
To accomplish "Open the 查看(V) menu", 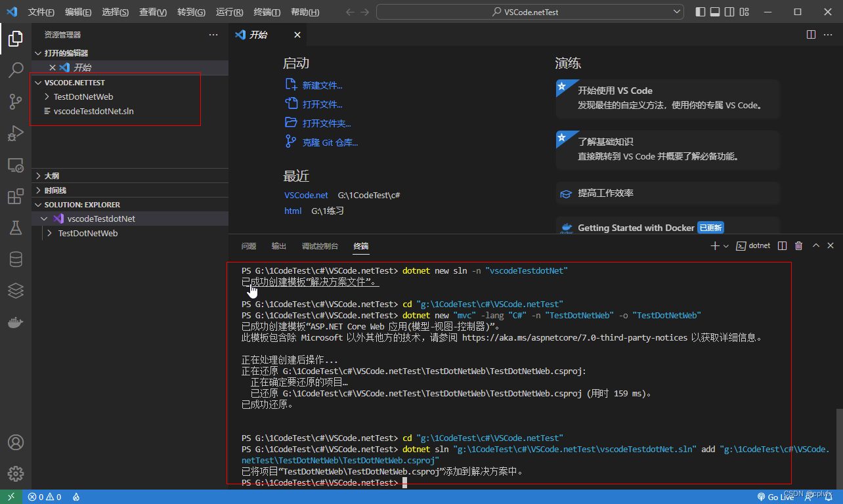I will pos(153,12).
